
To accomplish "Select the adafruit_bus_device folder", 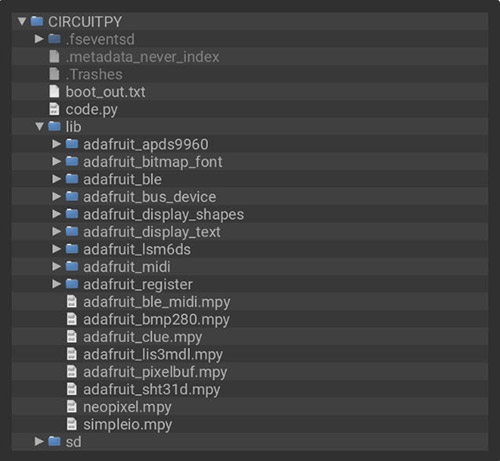I will 250,197.
